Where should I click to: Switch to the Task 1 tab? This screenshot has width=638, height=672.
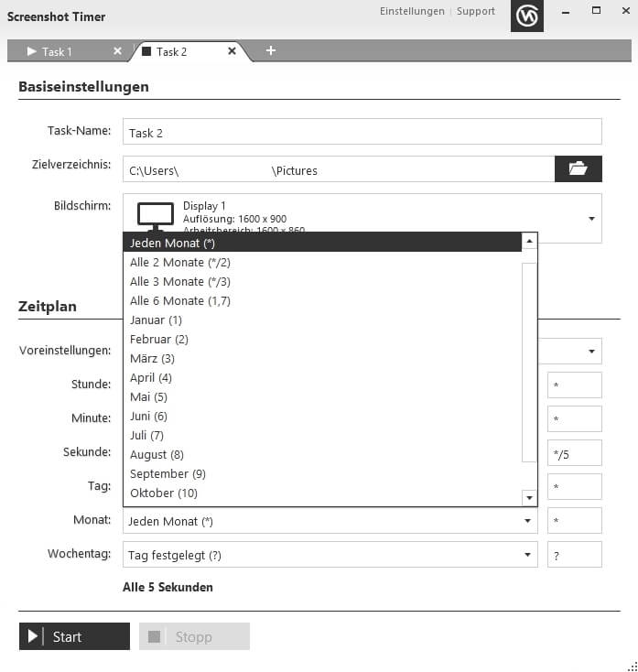point(57,52)
